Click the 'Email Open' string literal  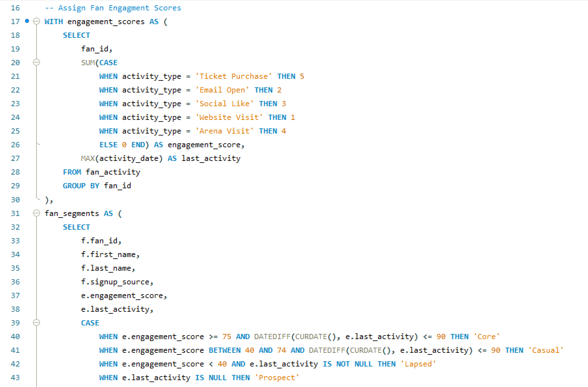(x=222, y=90)
